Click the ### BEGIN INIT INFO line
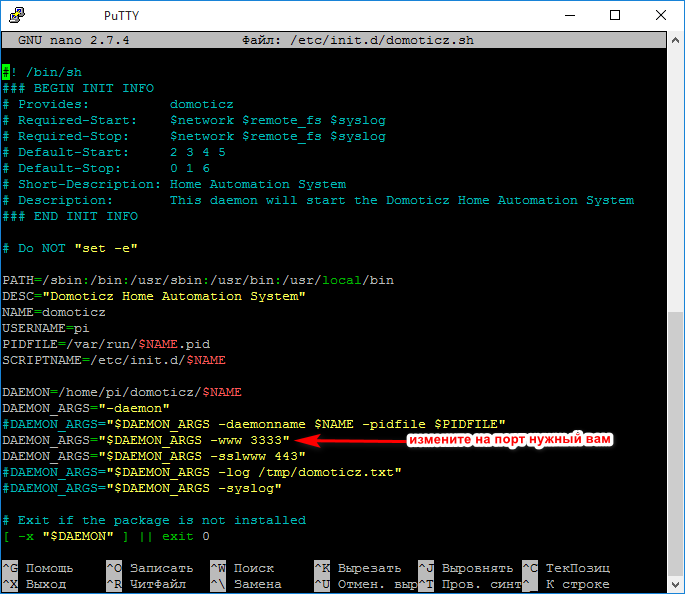This screenshot has height=594, width=685. 78,88
